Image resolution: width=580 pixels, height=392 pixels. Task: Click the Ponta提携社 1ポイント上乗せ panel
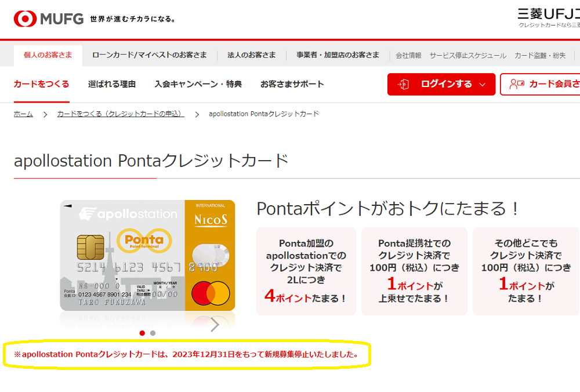coord(414,271)
